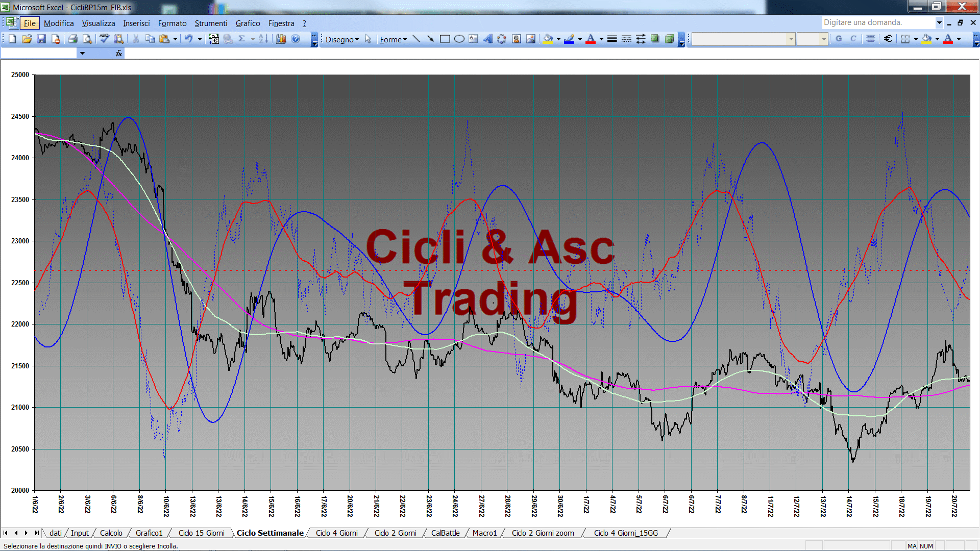Insert a Text Box from the drawing toolbar
This screenshot has height=551, width=980.
point(473,39)
